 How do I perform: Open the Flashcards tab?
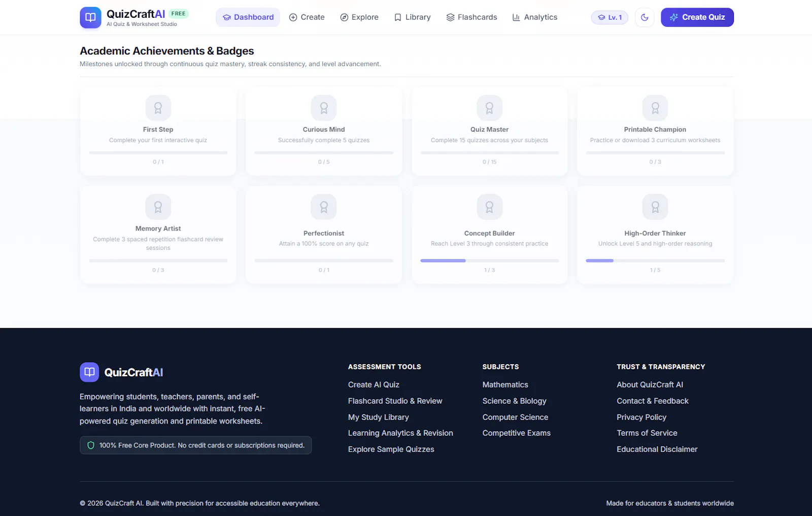click(x=472, y=17)
